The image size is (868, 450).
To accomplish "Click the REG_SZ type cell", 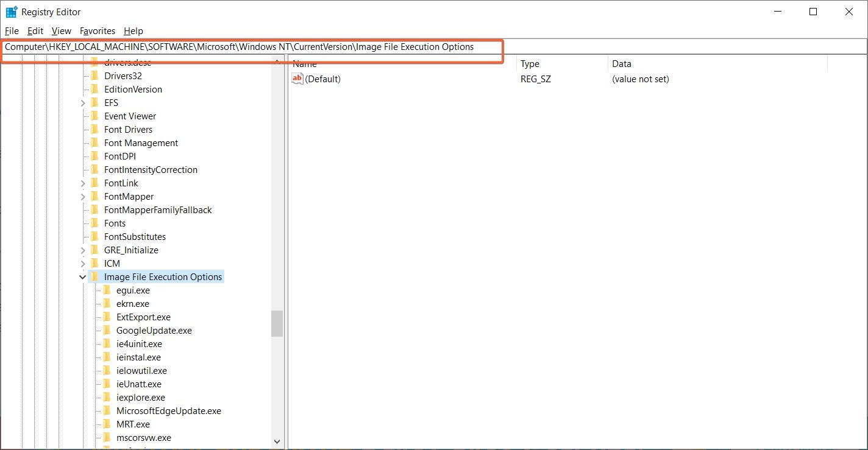I will 535,79.
